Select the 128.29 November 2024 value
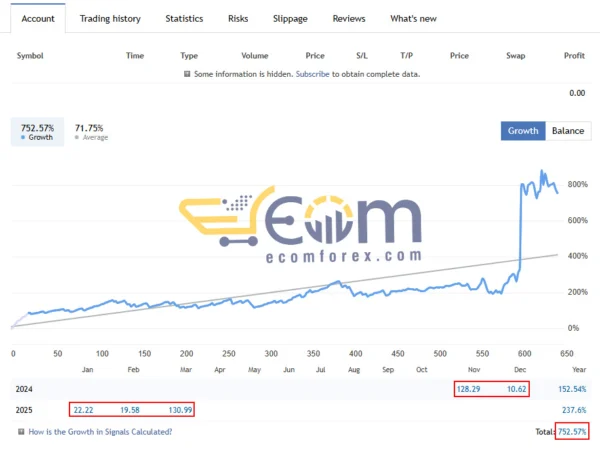 [x=467, y=387]
